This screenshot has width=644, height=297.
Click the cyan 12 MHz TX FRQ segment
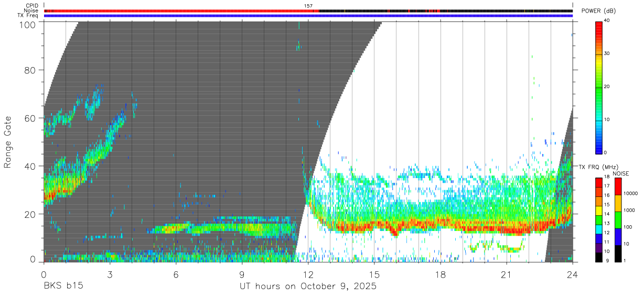[x=599, y=229]
